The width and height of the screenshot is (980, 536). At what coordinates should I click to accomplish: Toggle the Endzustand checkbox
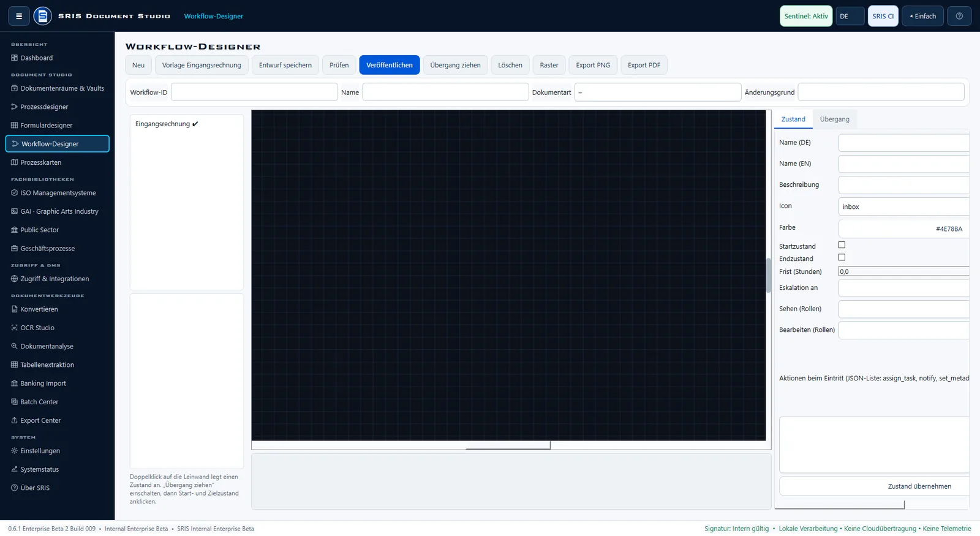(x=842, y=257)
